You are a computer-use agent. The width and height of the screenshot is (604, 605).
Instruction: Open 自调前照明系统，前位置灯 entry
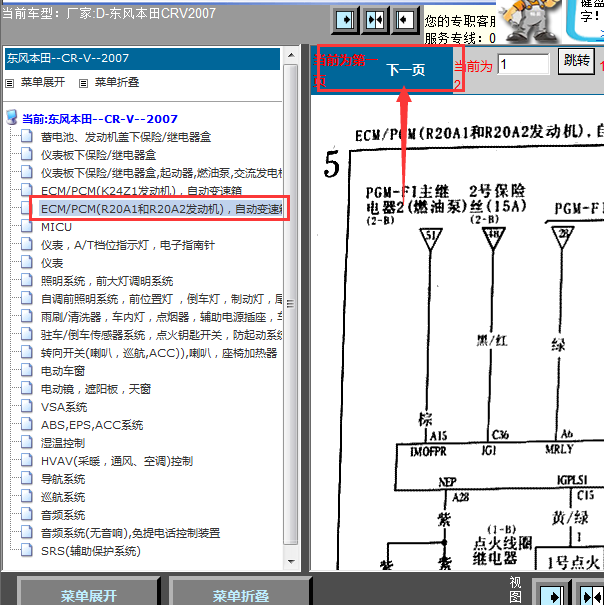[x=161, y=299]
